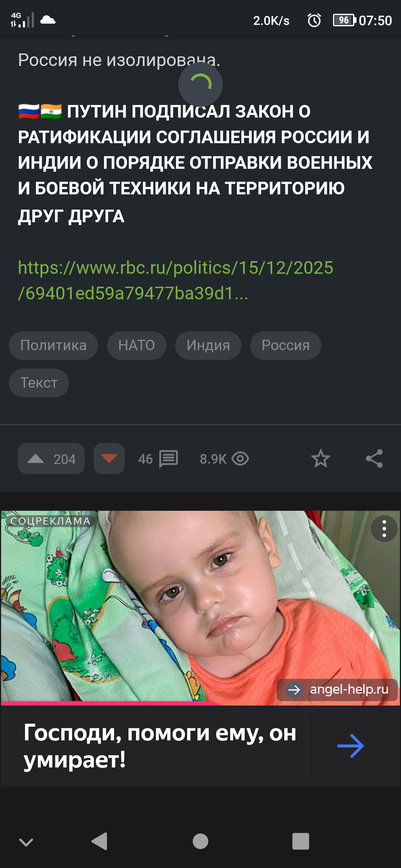The height and width of the screenshot is (868, 401).
Task: Select the Текст tag
Action: tap(39, 383)
